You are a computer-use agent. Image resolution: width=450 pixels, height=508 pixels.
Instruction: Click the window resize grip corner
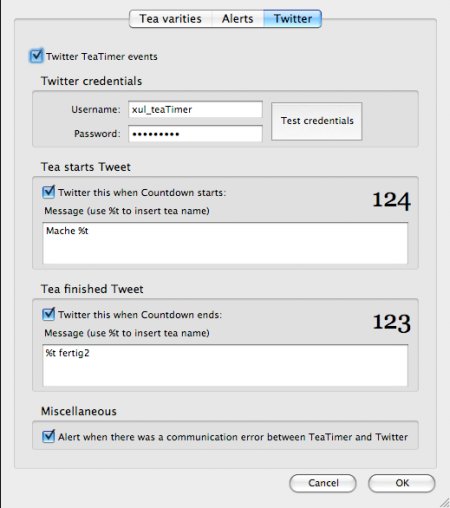click(444, 503)
